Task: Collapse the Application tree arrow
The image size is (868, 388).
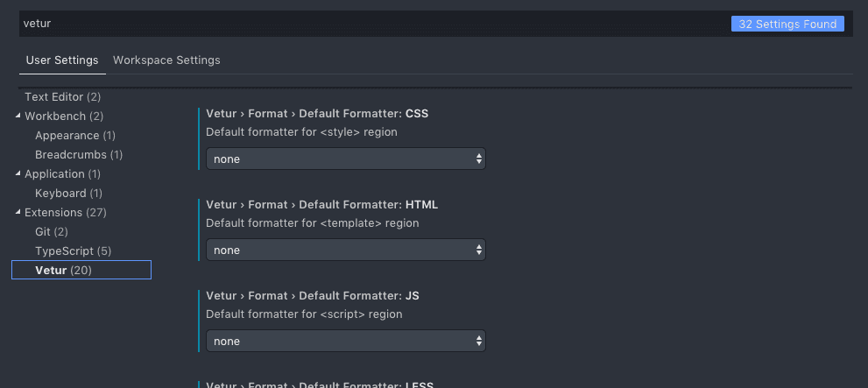Action: pyautogui.click(x=18, y=173)
